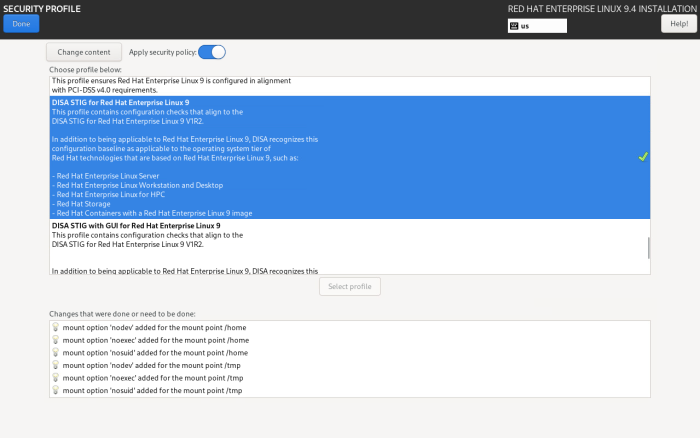Select row "mount option 'nodev' added for the mount point /home"
Screen dimensions: 700x438
click(350, 327)
